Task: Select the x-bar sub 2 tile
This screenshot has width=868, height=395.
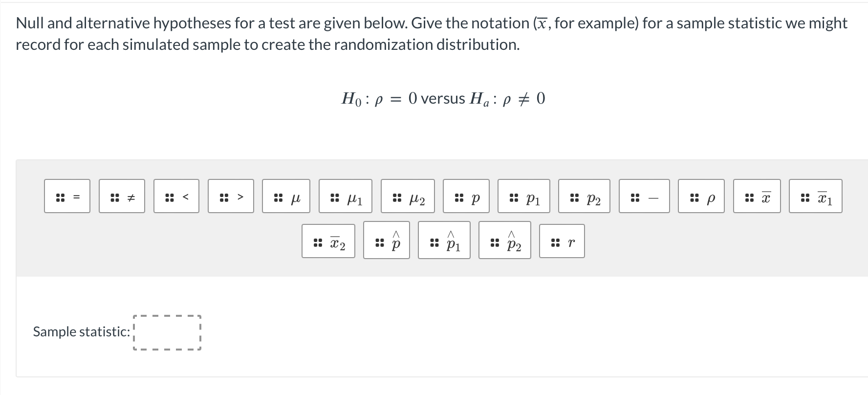Action: 328,241
